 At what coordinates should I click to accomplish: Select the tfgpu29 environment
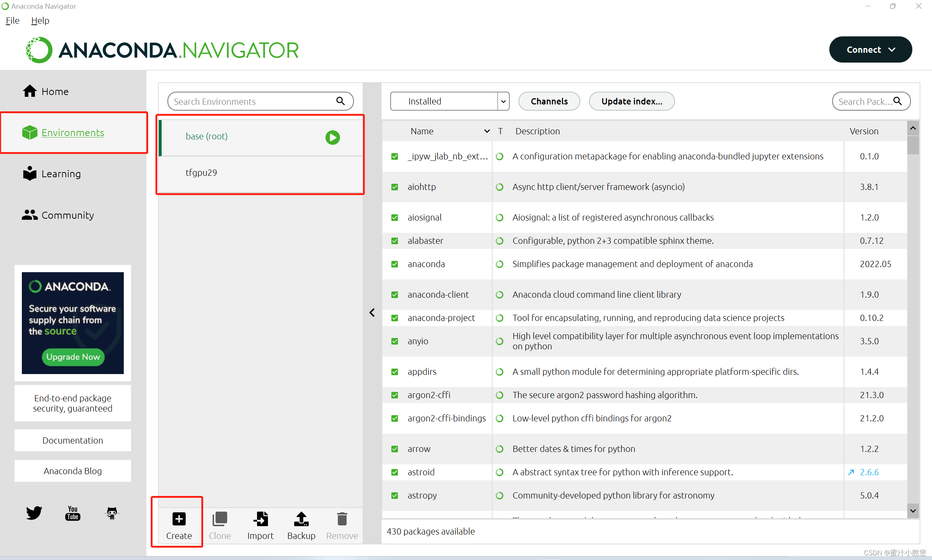(x=260, y=173)
